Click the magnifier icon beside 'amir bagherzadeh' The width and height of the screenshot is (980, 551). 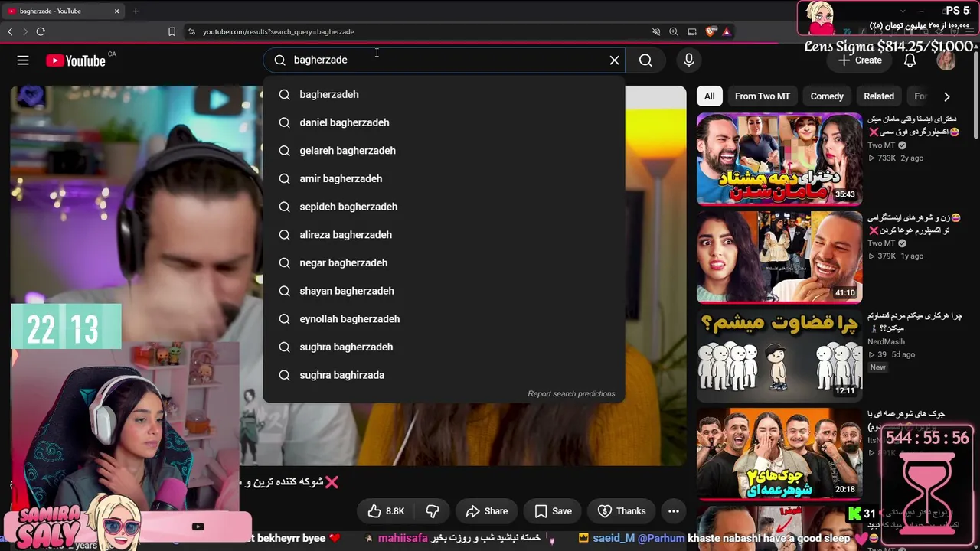tap(284, 178)
